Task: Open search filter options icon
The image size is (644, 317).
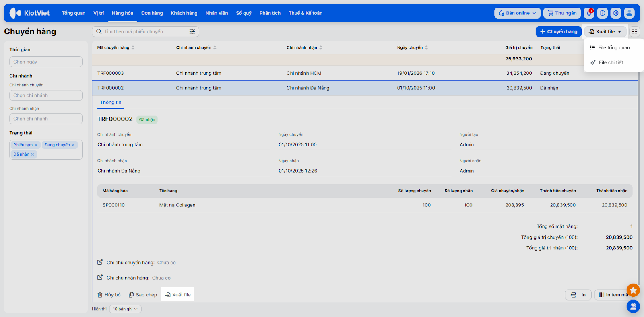Action: pyautogui.click(x=192, y=32)
